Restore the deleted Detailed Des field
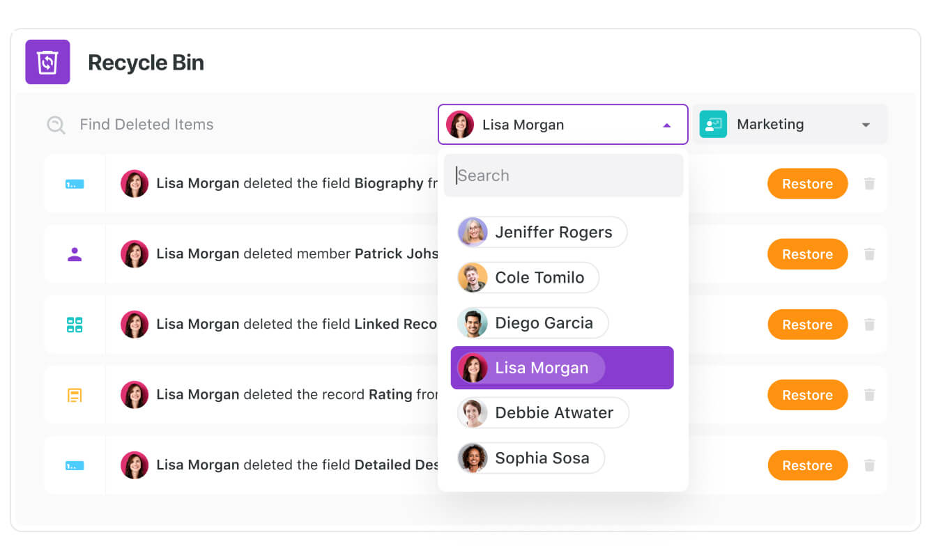 807,465
